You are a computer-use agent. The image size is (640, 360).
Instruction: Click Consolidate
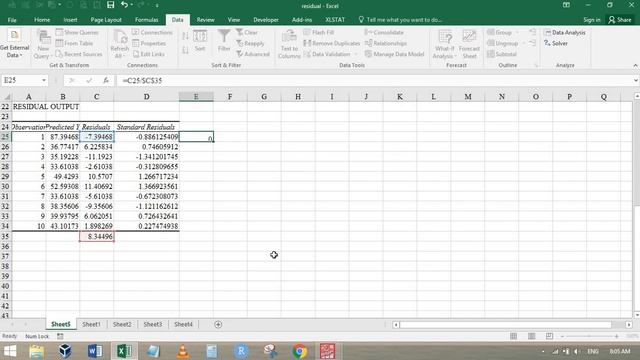[384, 32]
